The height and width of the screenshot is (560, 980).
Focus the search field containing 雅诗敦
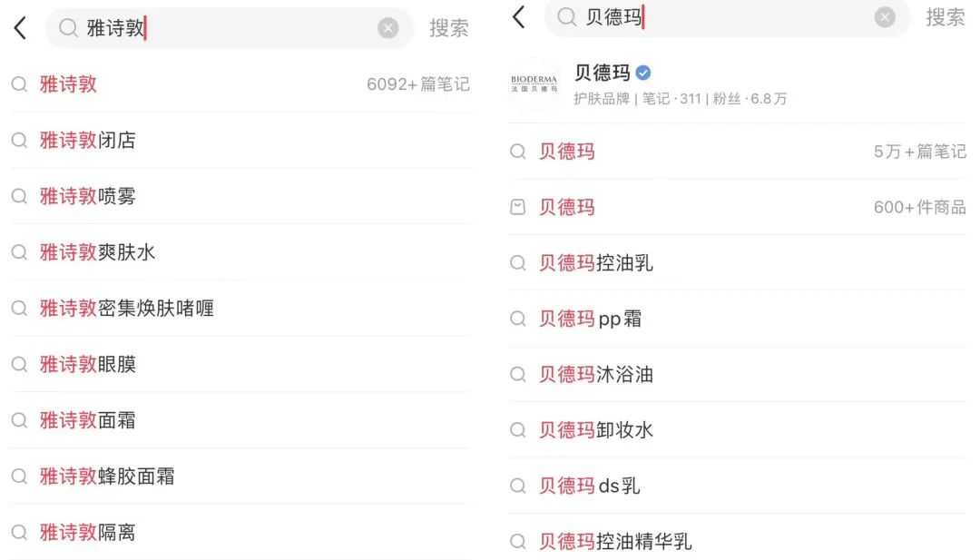[227, 29]
